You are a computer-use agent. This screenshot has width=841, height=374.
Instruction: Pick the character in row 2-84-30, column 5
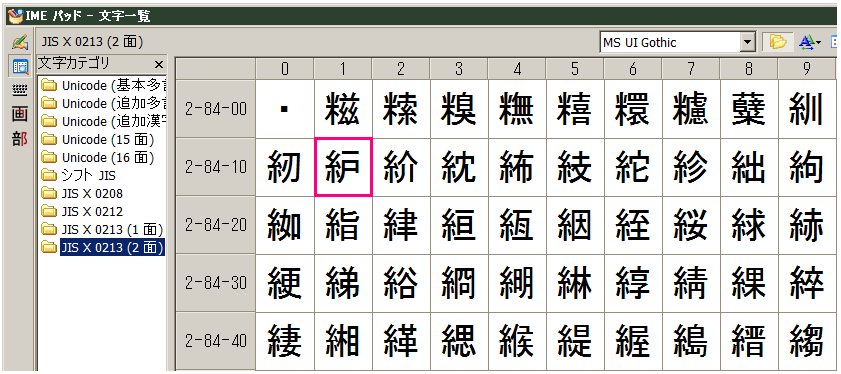point(575,283)
